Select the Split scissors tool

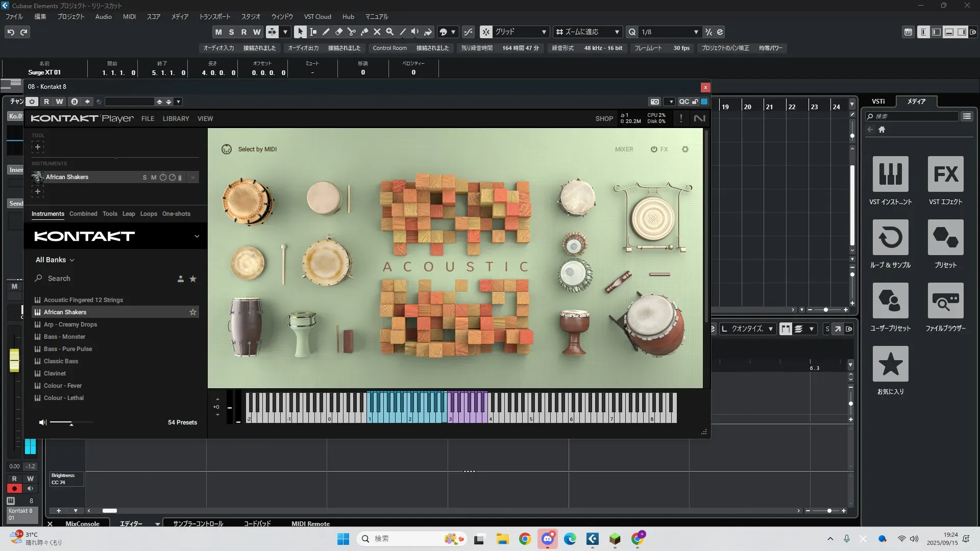pos(351,32)
